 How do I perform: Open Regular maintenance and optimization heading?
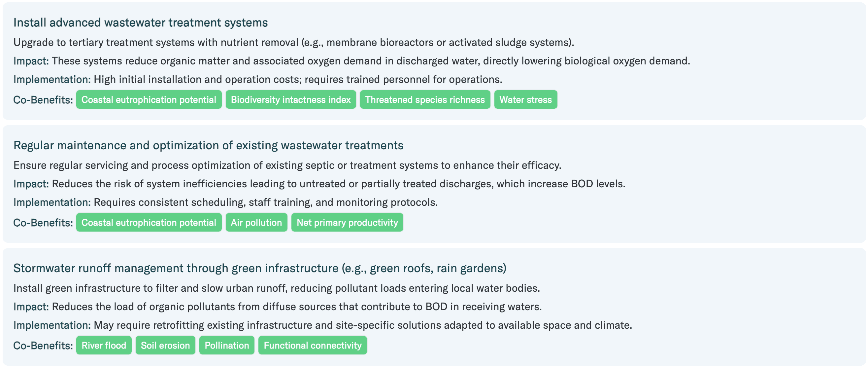tap(208, 145)
